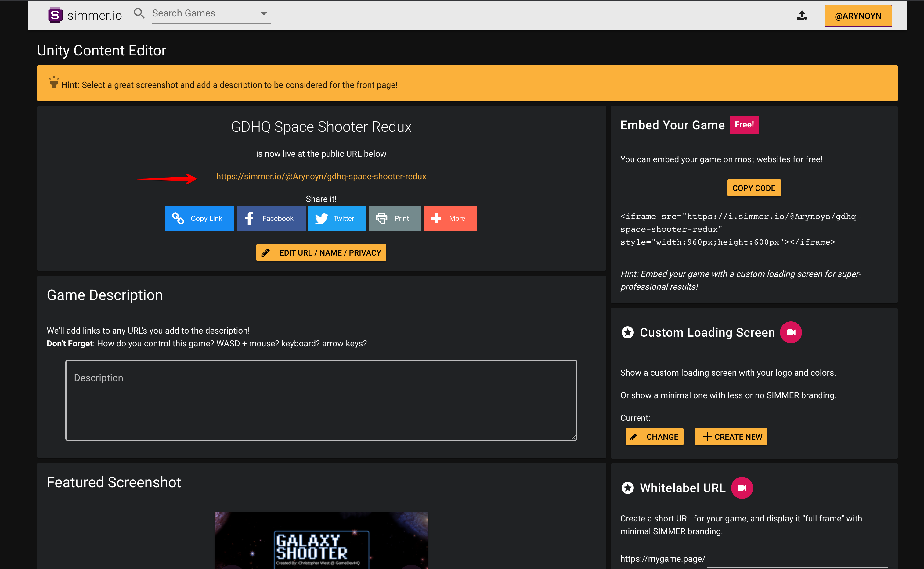Click the mygame.page URL input field
Viewport: 924px width, 569px height.
(x=797, y=559)
